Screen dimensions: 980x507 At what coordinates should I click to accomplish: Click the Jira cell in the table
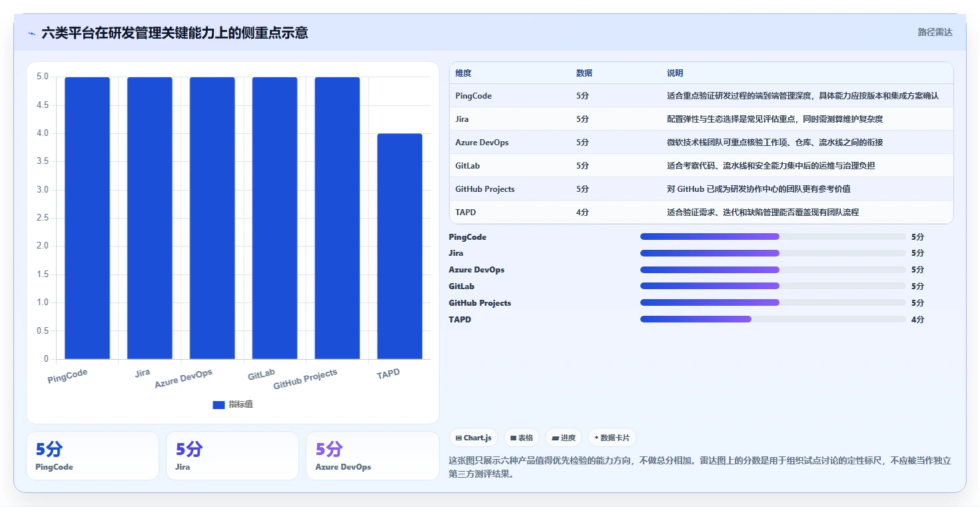(x=462, y=119)
